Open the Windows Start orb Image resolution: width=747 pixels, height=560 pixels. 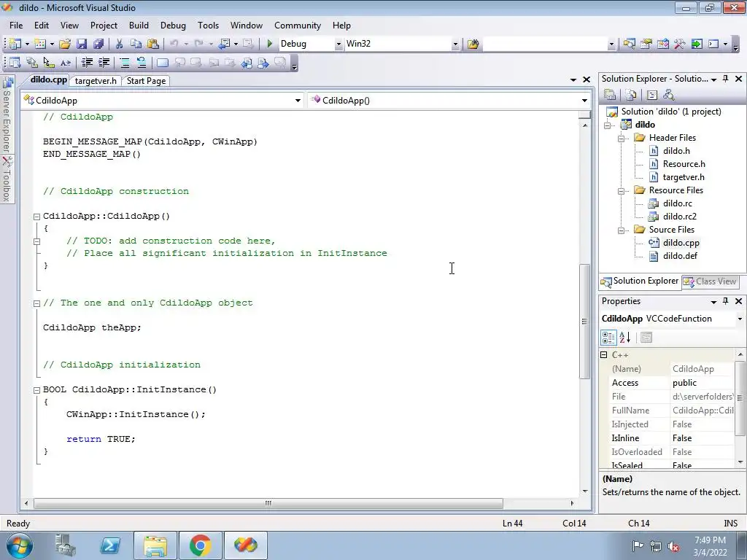(x=20, y=545)
